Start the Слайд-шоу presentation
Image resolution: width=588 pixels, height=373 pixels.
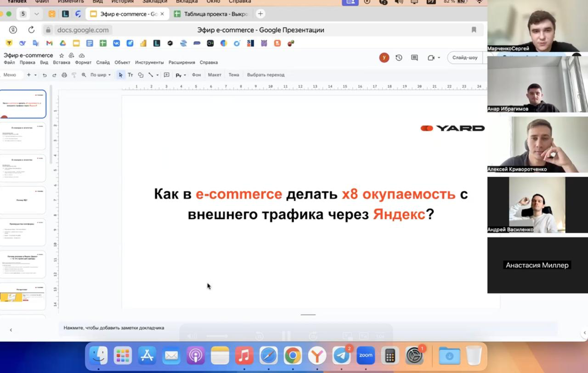465,57
